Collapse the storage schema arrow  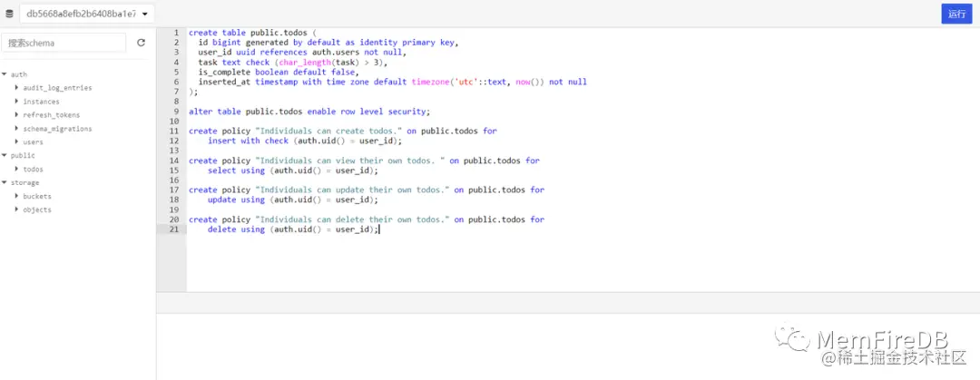click(5, 182)
